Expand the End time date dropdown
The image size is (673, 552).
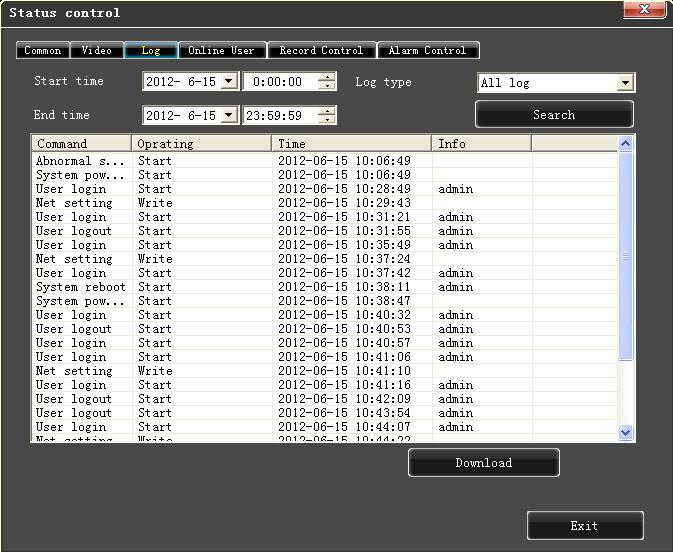pyautogui.click(x=229, y=115)
